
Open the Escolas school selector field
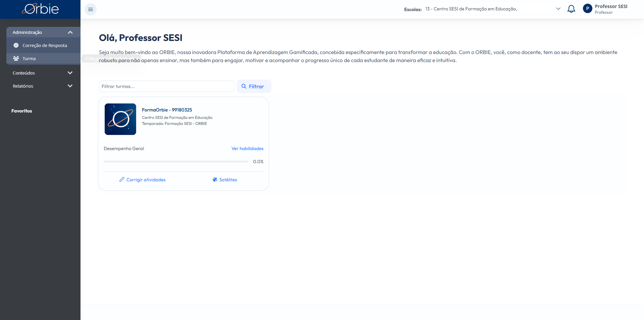493,9
